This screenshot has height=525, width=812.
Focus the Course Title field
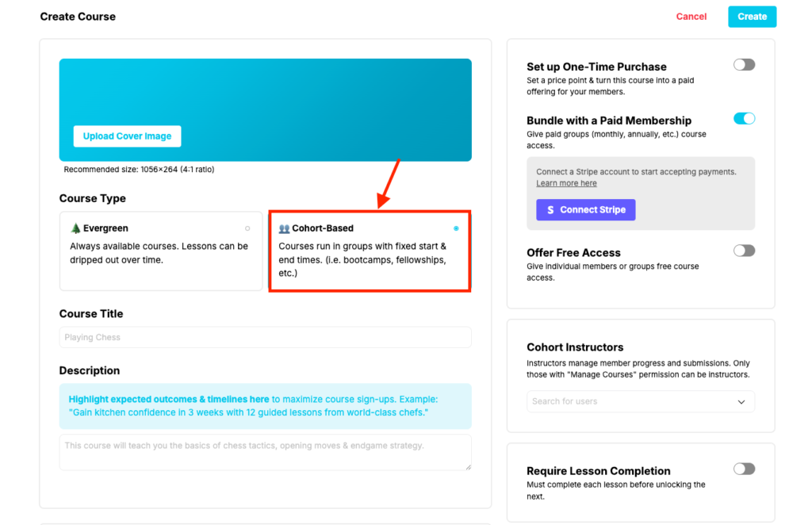pos(265,337)
